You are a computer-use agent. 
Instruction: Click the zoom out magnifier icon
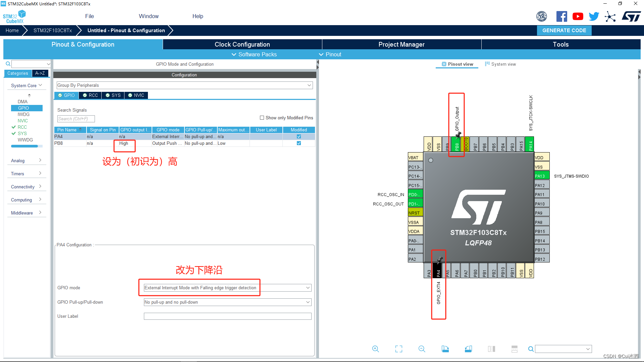pyautogui.click(x=421, y=349)
